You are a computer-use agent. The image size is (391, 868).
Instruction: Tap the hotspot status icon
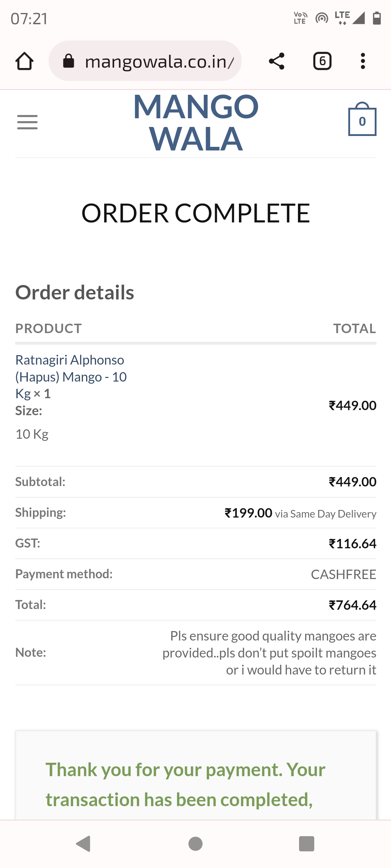click(x=321, y=18)
